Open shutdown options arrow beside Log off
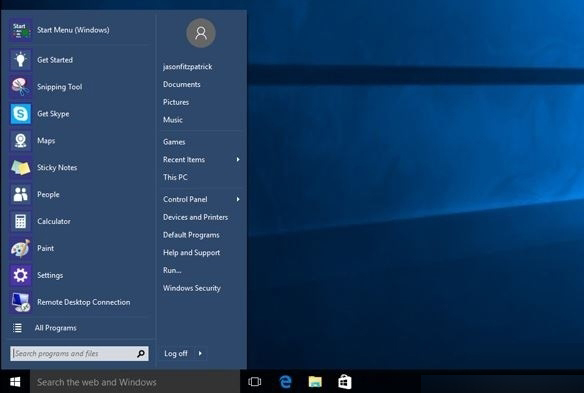This screenshot has height=393, width=584. [200, 353]
